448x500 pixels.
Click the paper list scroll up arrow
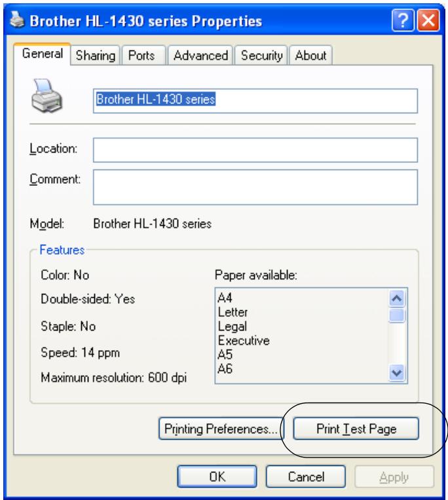[397, 298]
